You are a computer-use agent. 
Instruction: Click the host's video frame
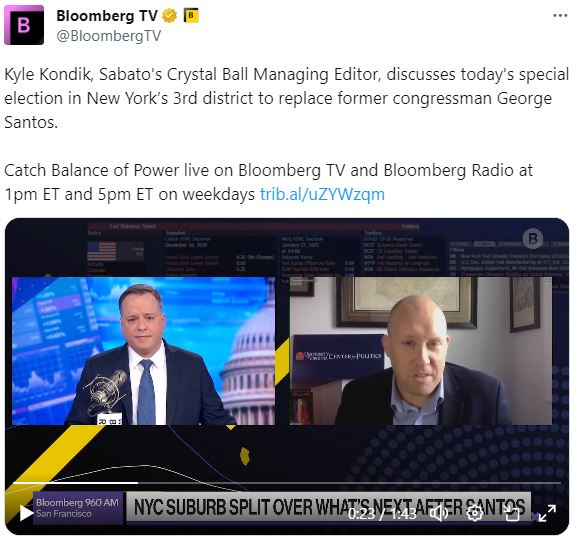click(x=143, y=351)
